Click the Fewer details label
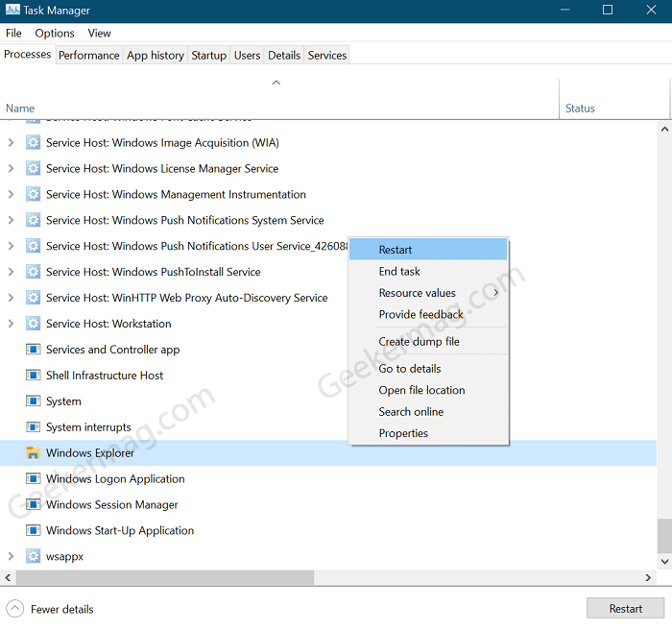 coord(62,609)
